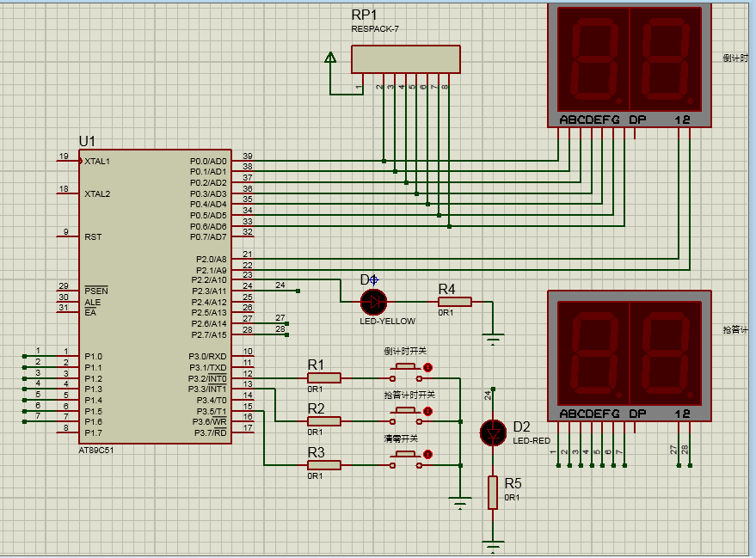Click the R2 reference label
756x558 pixels.
point(317,408)
